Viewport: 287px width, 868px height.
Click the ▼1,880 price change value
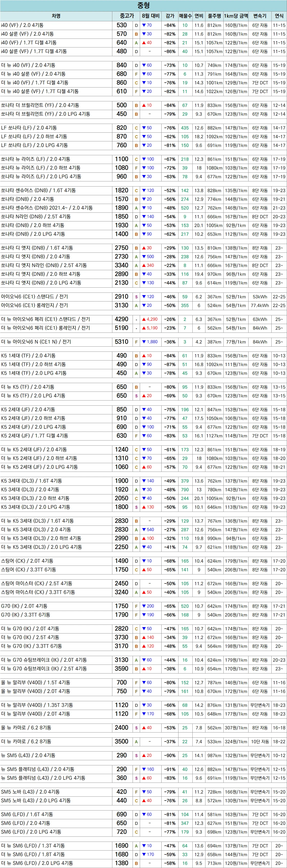click(150, 342)
